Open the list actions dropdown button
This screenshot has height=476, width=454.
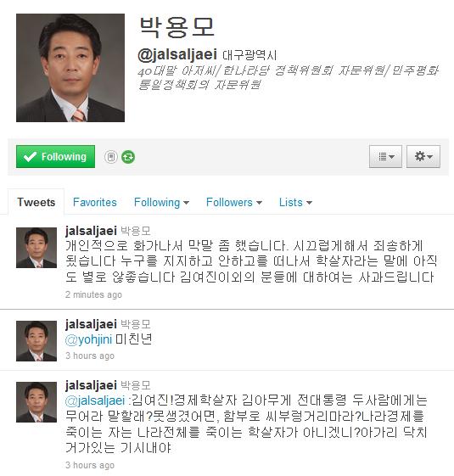[385, 157]
